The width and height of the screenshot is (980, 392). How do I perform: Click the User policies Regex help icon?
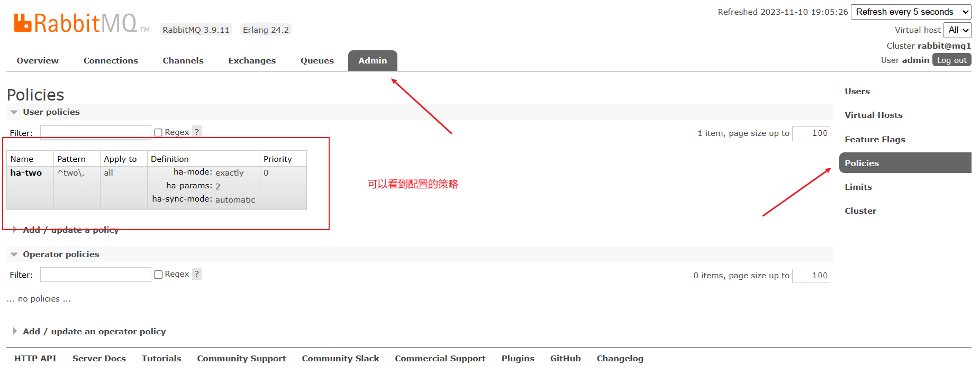pyautogui.click(x=197, y=132)
